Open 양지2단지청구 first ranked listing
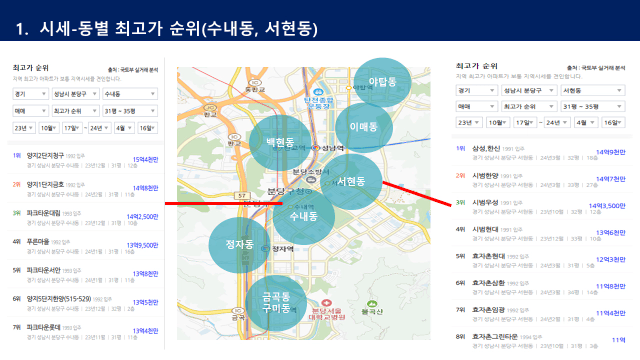The image size is (640, 360). pyautogui.click(x=85, y=160)
